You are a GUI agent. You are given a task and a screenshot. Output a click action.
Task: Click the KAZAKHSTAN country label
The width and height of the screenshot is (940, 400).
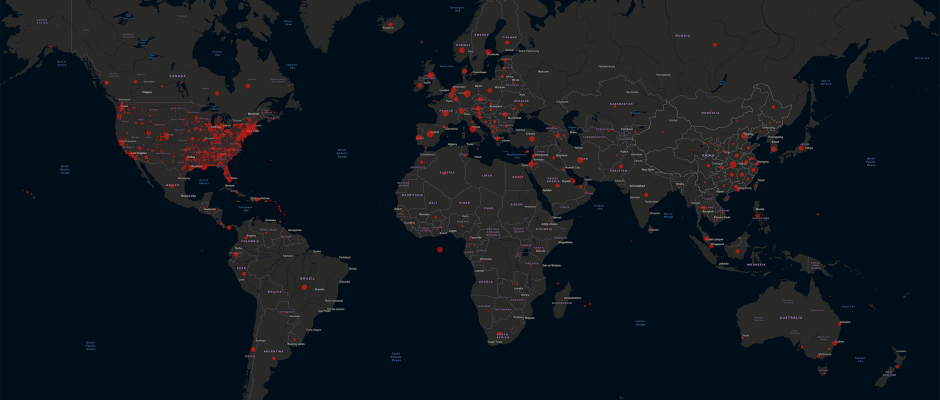click(621, 103)
